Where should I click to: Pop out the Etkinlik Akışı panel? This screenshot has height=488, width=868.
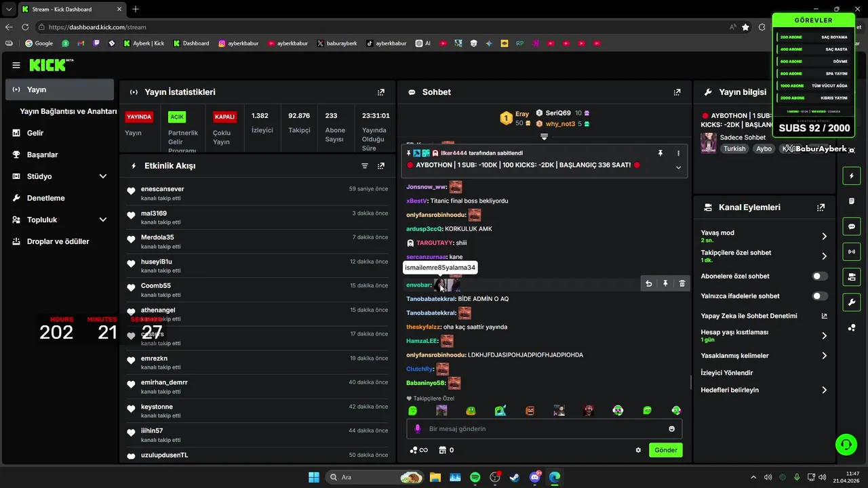[381, 165]
